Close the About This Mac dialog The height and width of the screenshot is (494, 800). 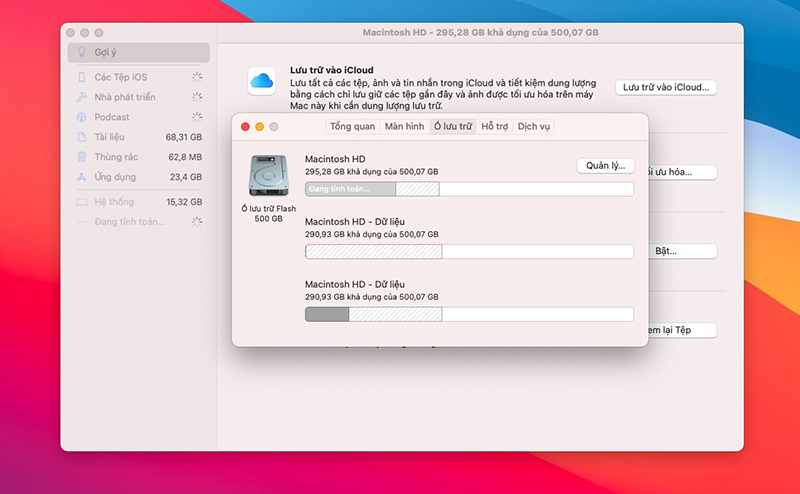245,127
